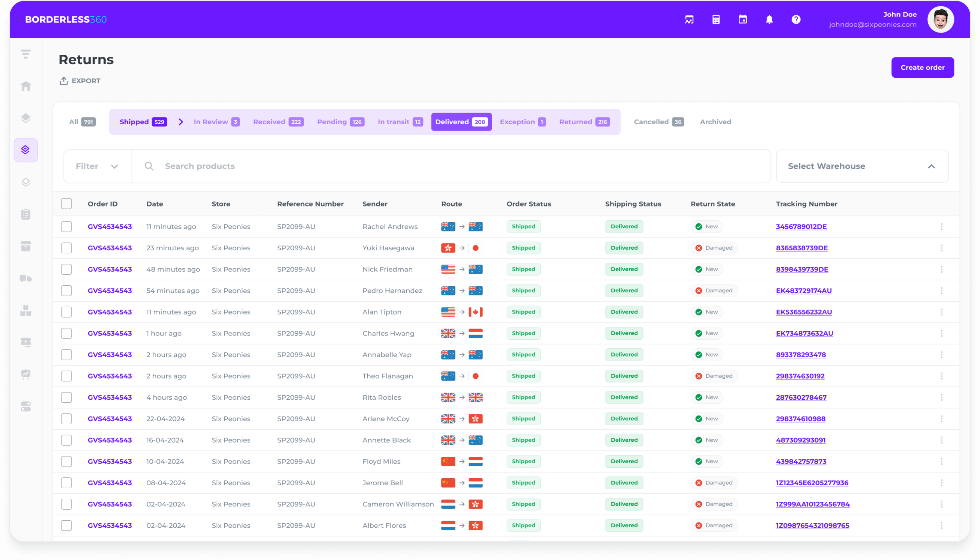Select all orders using header checkbox

[67, 203]
